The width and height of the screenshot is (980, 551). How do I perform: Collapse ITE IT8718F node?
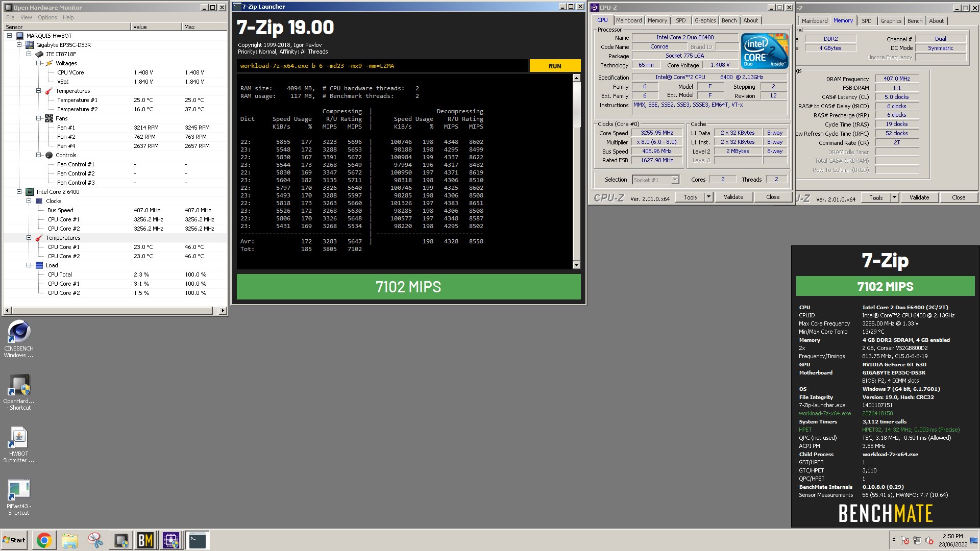pyautogui.click(x=29, y=54)
